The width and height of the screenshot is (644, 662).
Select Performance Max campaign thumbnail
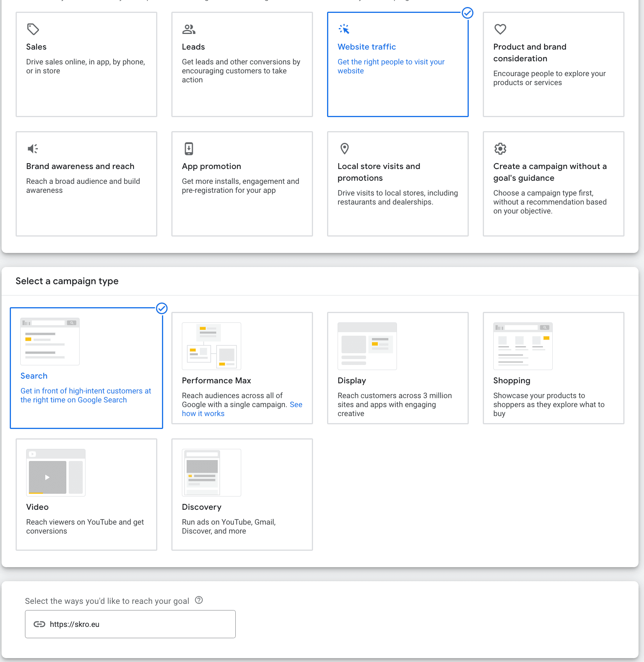click(211, 346)
